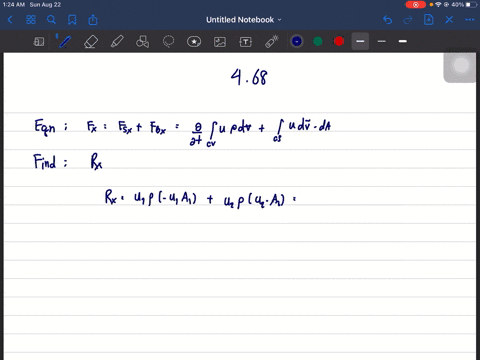The height and width of the screenshot is (360, 480).
Task: Select the Highlighter tool
Action: [x=117, y=42]
